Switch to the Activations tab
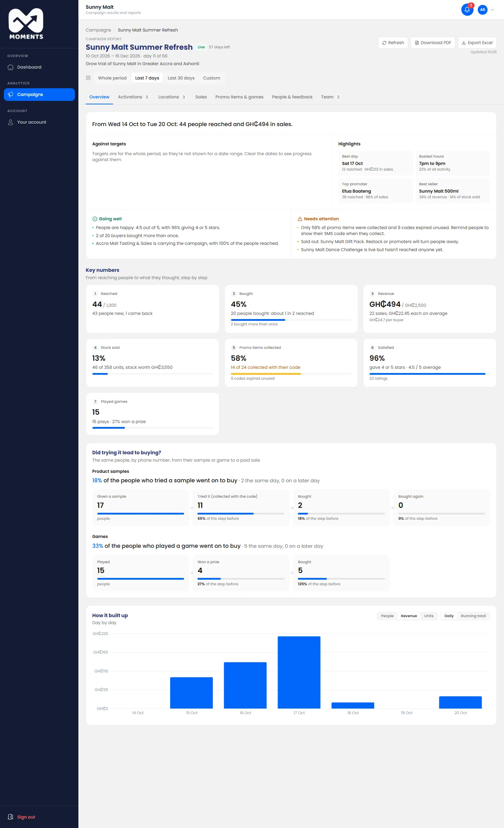 [133, 97]
